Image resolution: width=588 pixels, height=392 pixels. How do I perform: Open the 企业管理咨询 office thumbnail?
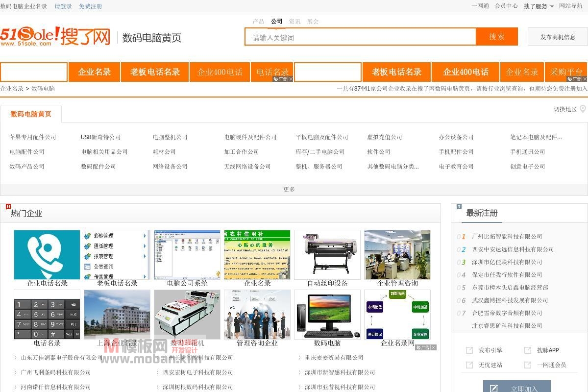[x=397, y=255]
